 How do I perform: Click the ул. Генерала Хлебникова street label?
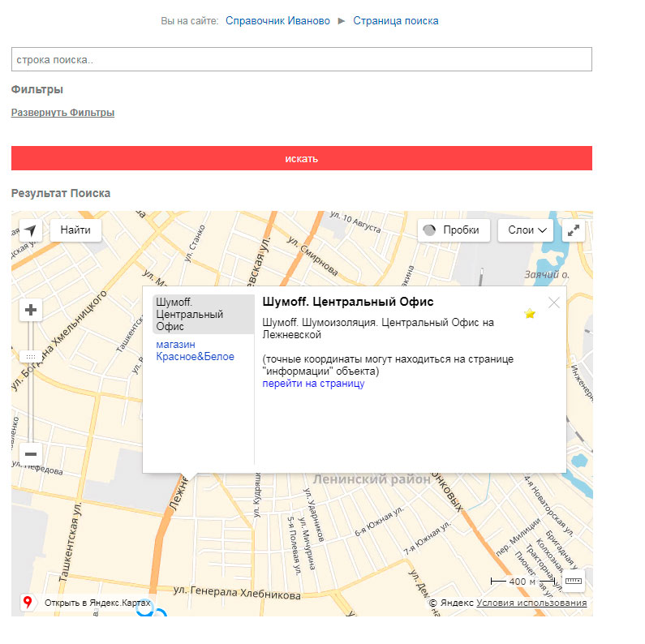[x=237, y=593]
